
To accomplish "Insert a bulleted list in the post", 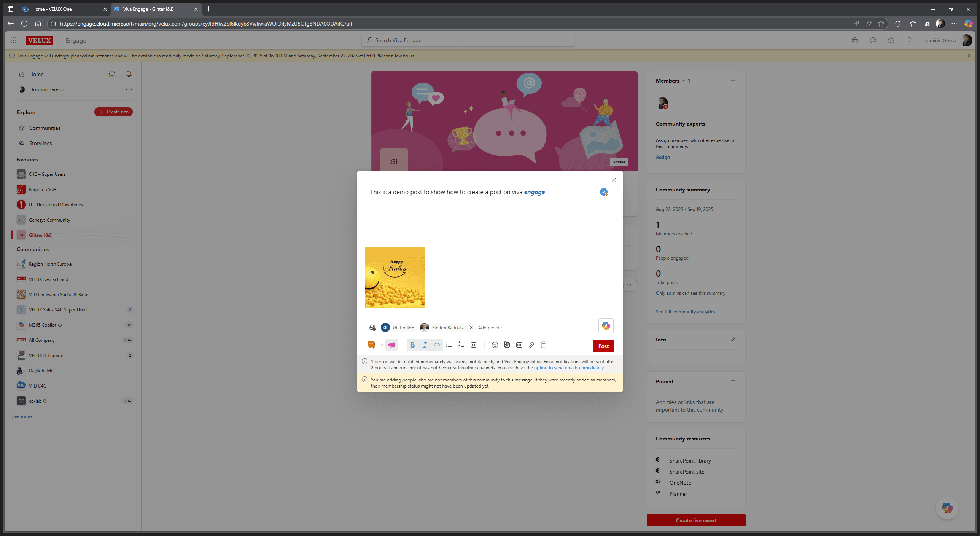I will point(449,345).
